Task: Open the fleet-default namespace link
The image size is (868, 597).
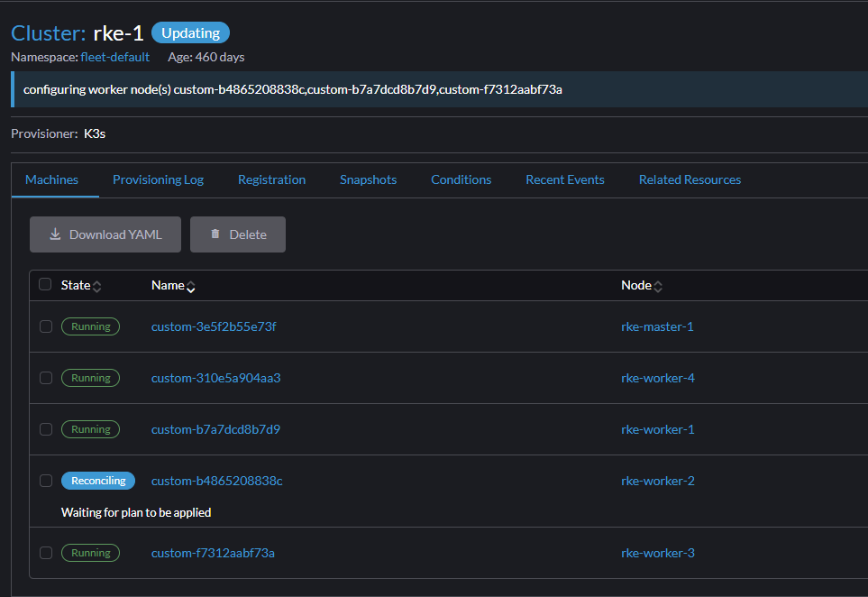Action: click(115, 57)
